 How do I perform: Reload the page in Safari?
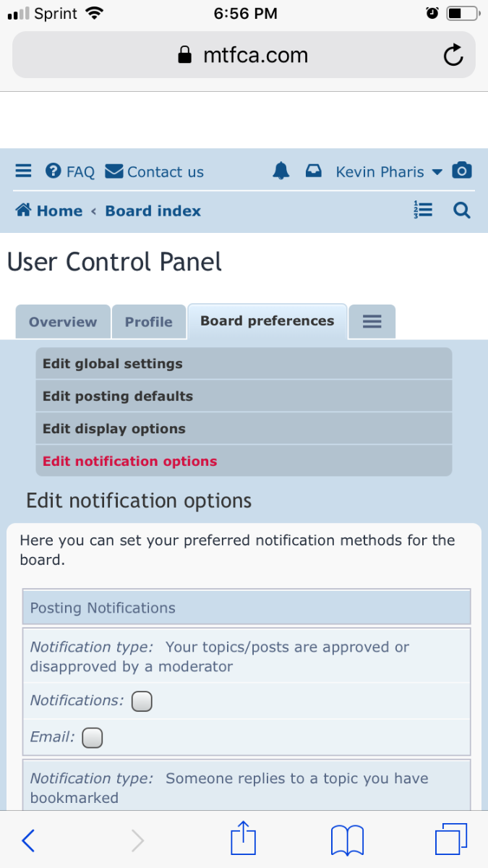tap(453, 55)
